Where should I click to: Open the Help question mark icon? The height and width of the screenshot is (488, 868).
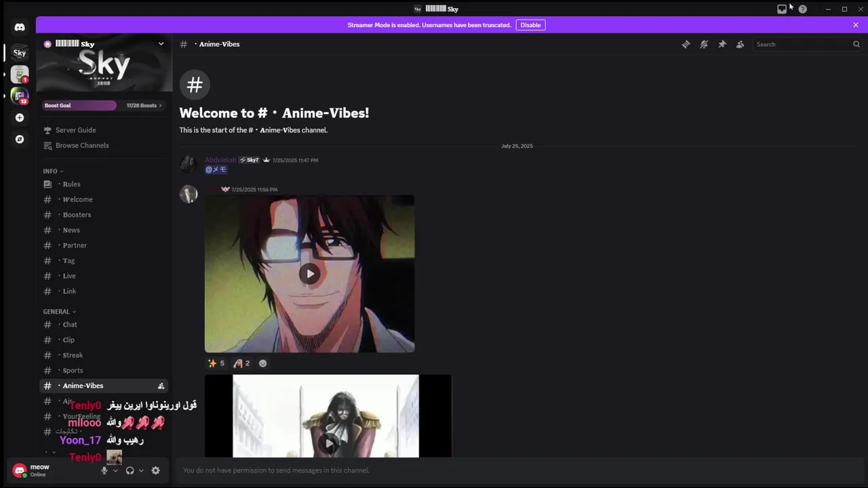coord(803,9)
